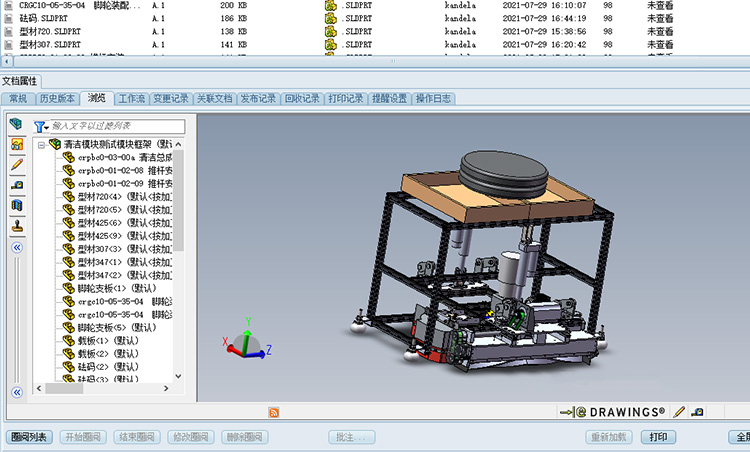Select crpbc0-01-02-08 tree item
The height and width of the screenshot is (452, 750).
[x=124, y=170]
